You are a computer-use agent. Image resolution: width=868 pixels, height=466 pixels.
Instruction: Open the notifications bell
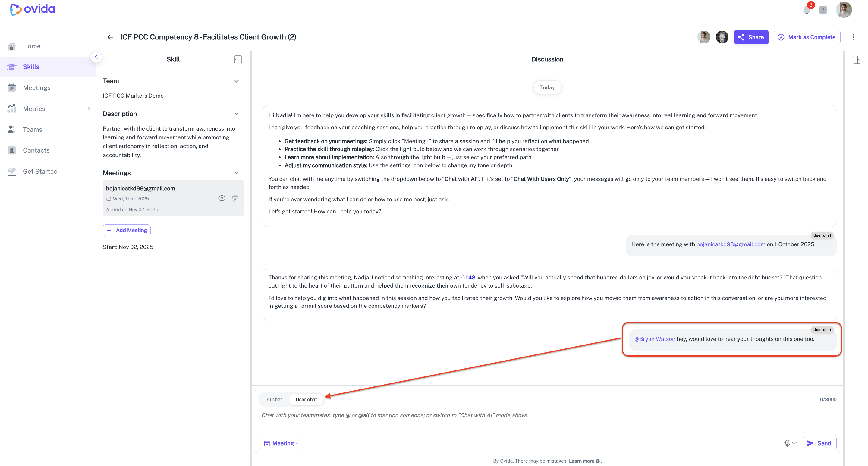(807, 10)
